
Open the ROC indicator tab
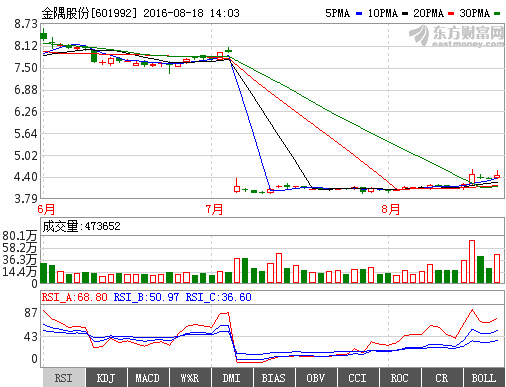[400, 378]
